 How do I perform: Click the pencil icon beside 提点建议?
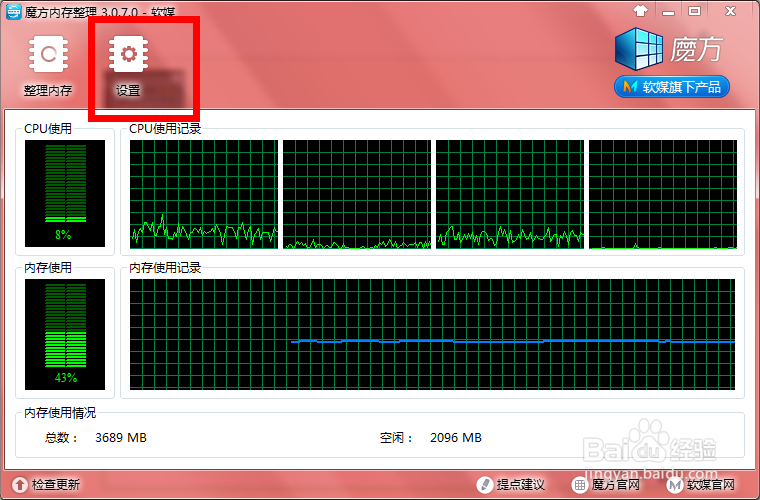point(485,484)
